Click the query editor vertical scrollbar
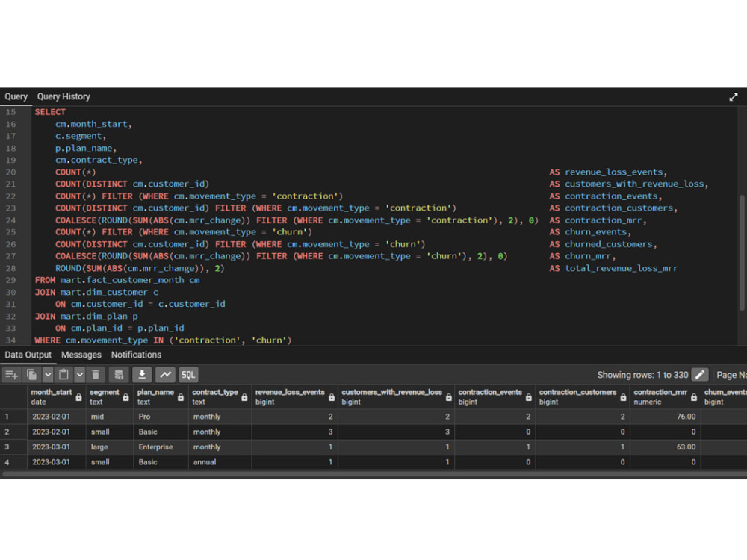This screenshot has width=747, height=560. (741, 252)
